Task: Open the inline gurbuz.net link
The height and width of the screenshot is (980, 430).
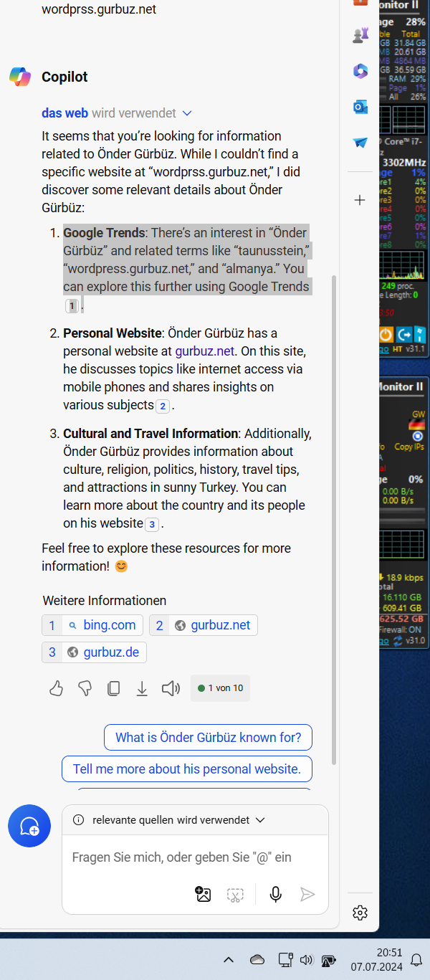Action: [204, 351]
